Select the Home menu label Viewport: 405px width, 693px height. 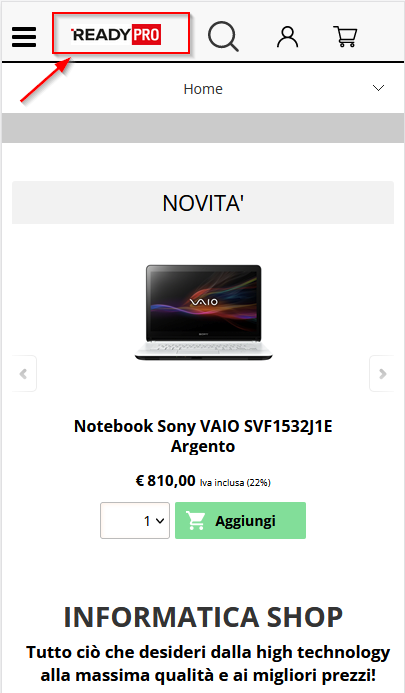(203, 89)
